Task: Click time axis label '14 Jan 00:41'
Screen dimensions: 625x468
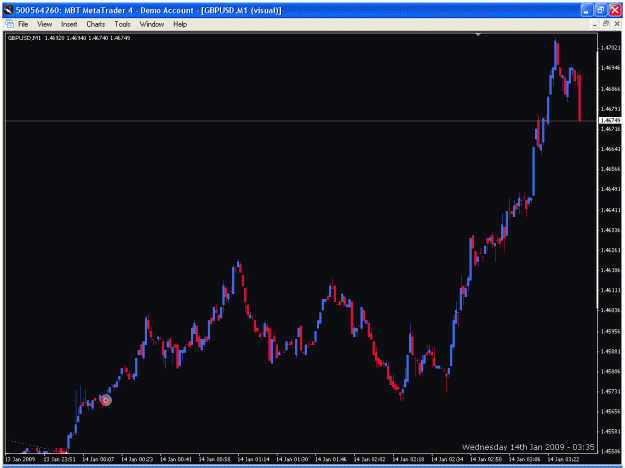Action: 176,459
